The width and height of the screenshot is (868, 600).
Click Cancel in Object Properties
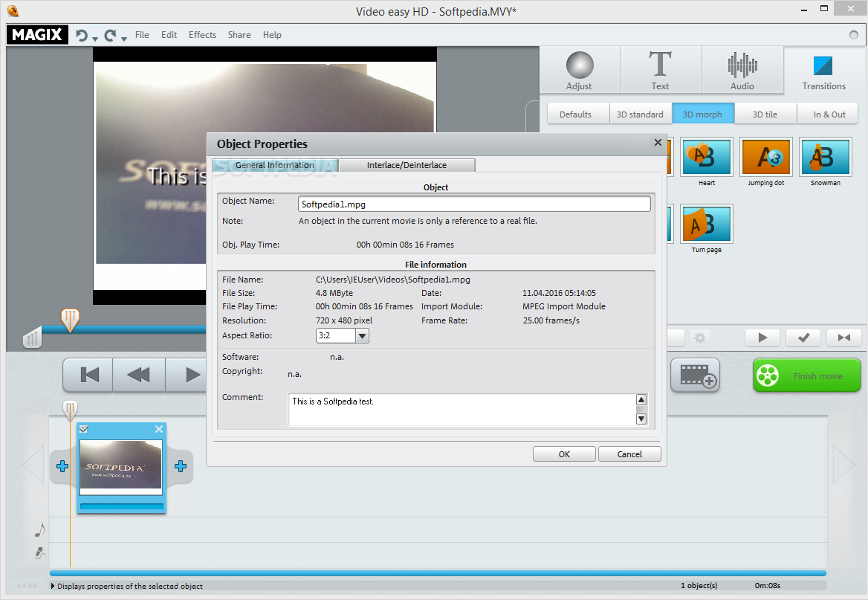(x=629, y=454)
